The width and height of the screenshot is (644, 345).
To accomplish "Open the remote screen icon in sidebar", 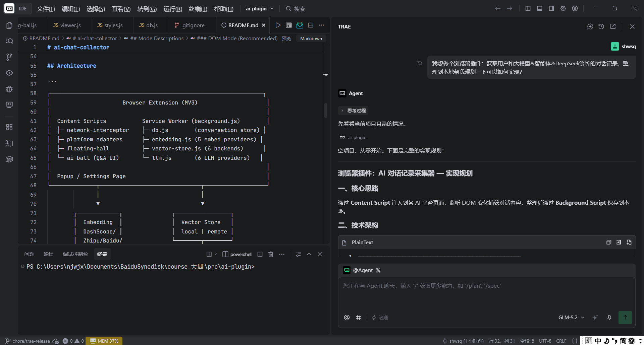I will pos(9,105).
